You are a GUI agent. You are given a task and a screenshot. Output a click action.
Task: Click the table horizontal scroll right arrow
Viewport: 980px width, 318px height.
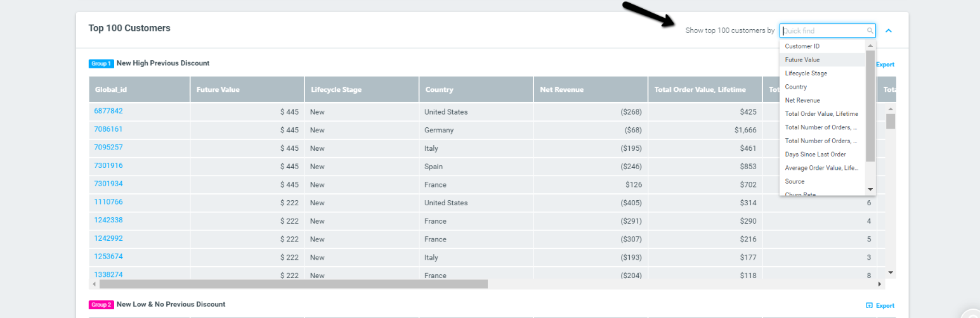pos(880,284)
